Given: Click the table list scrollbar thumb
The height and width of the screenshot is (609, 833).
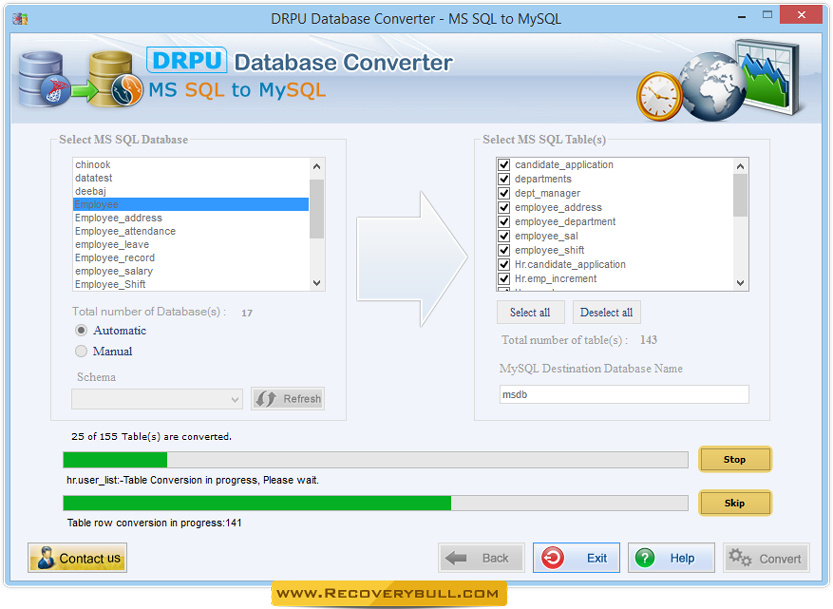Looking at the screenshot, I should (x=740, y=196).
